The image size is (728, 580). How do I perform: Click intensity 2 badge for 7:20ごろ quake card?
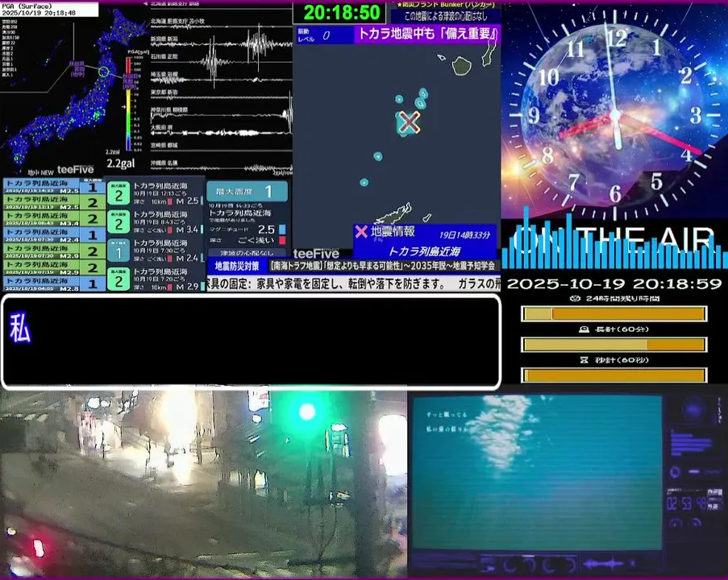pos(119,279)
